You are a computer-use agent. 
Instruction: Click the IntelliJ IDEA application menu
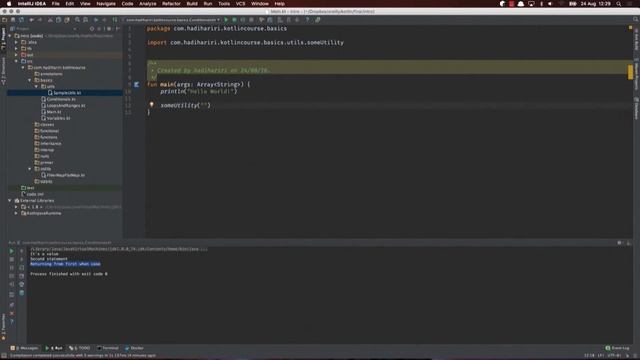[x=32, y=4]
